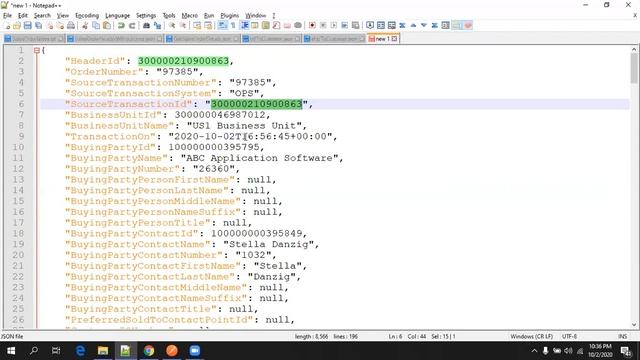
Task: Toggle file monitoring eye icon
Action: coord(298,25)
